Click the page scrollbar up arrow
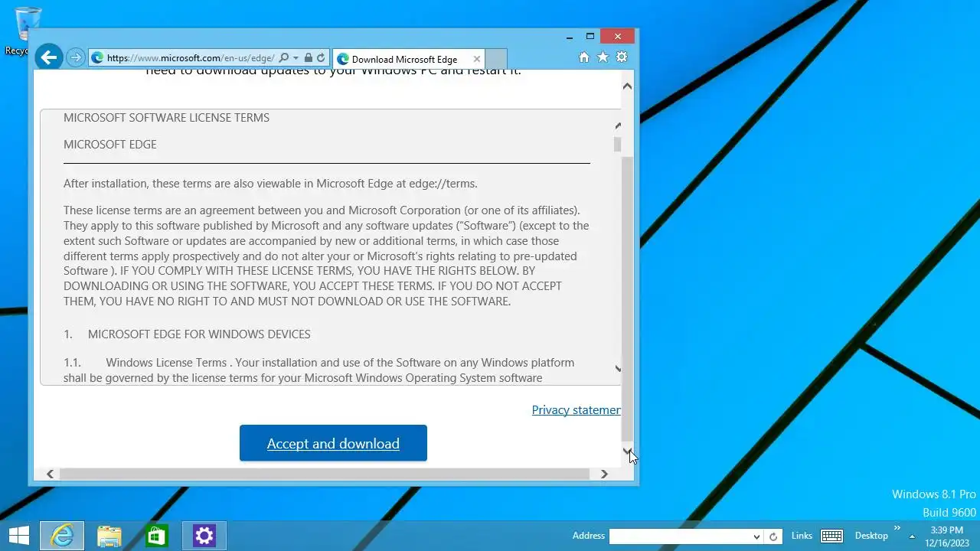The height and width of the screenshot is (551, 980). pos(627,86)
